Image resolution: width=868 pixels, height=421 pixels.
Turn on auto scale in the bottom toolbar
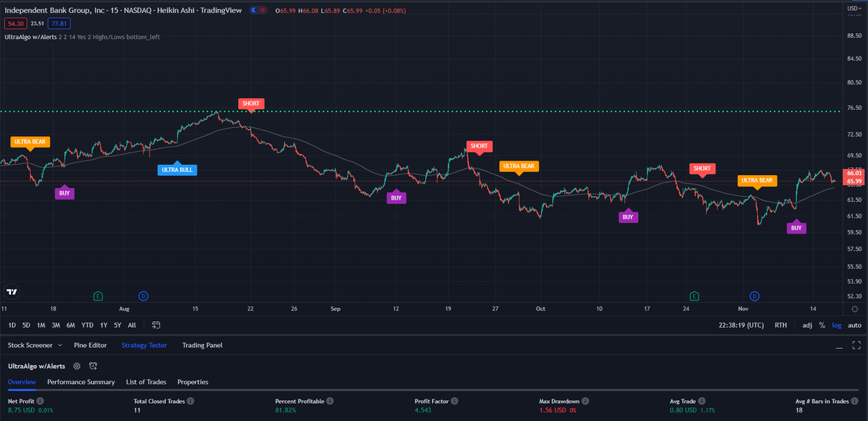[x=855, y=325]
